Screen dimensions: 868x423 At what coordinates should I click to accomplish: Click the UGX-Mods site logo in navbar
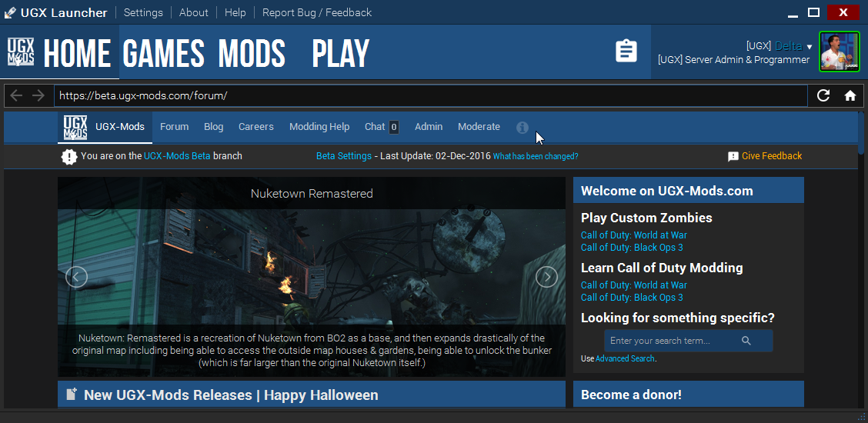coord(75,128)
